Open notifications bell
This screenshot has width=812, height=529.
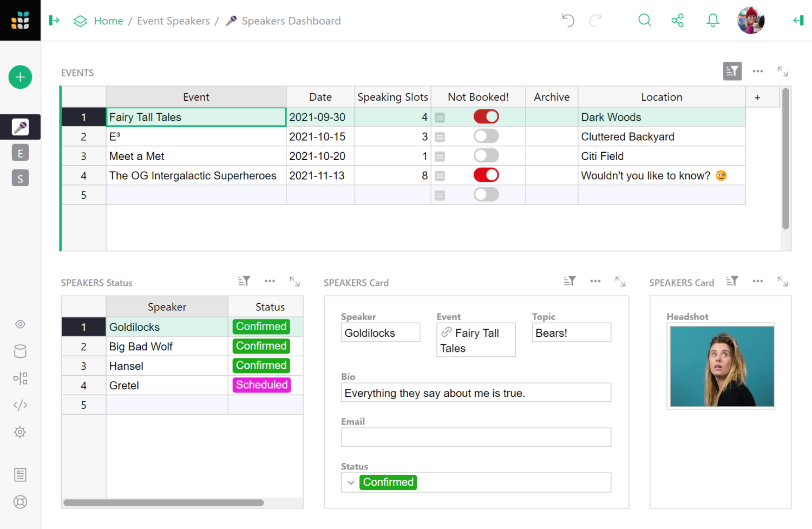click(x=712, y=21)
